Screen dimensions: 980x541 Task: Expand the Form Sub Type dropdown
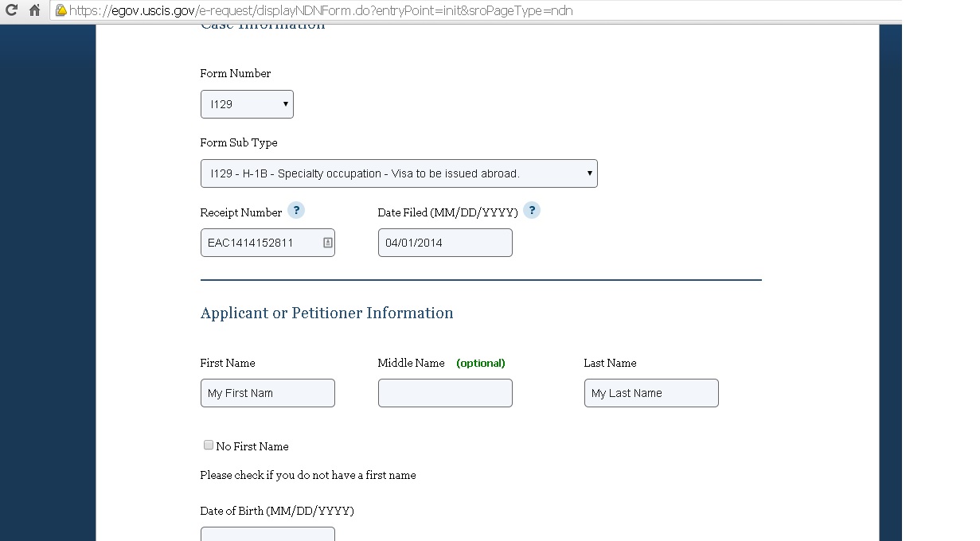(x=399, y=173)
